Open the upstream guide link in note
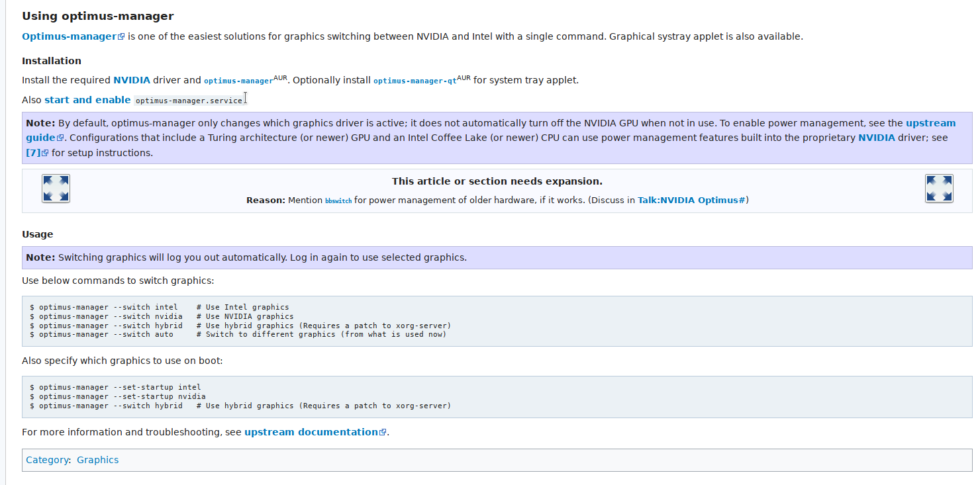The width and height of the screenshot is (980, 485). point(931,123)
